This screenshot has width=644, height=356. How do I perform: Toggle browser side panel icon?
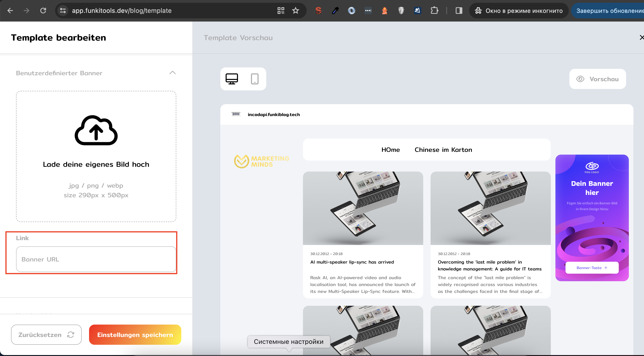point(459,11)
